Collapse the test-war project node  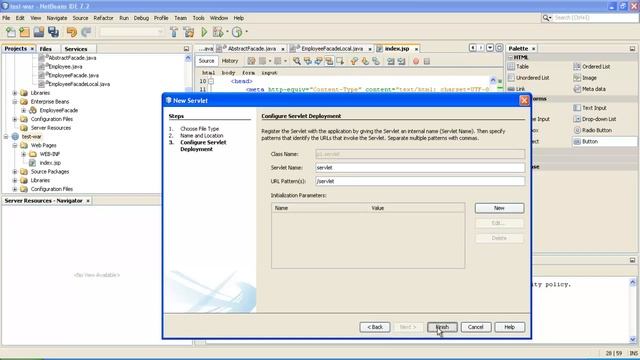(x=6, y=137)
